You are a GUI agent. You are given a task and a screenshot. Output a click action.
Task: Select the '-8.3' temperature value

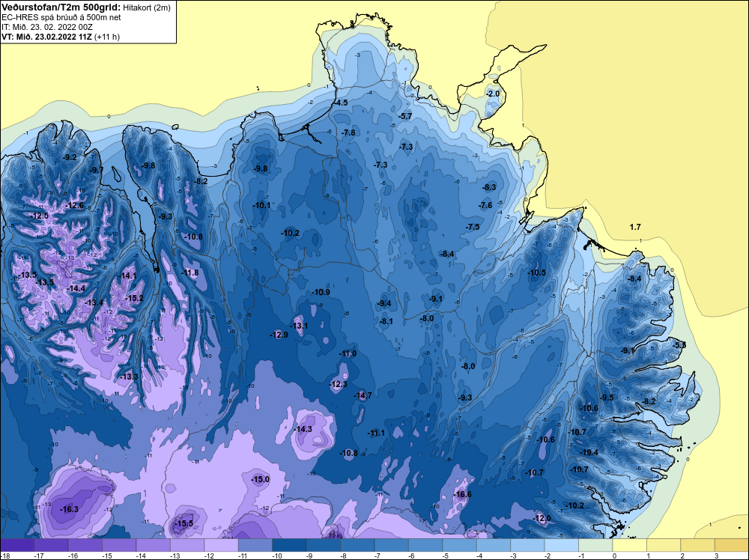[x=489, y=187]
